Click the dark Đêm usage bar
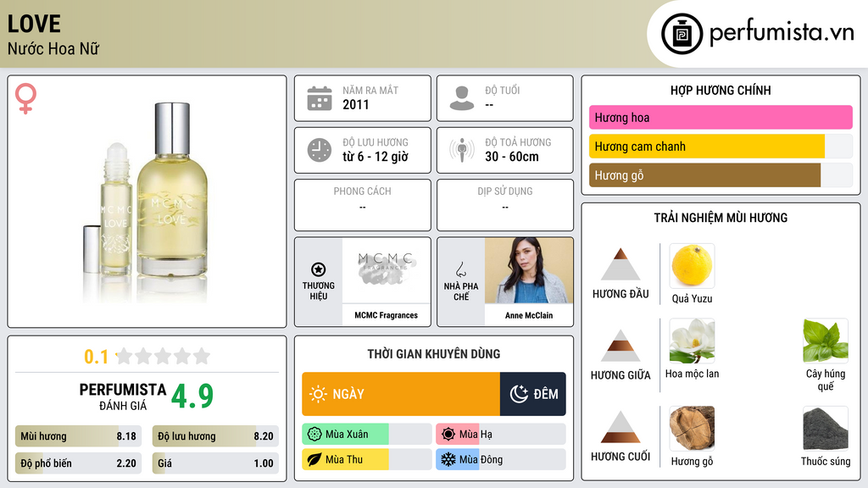 [533, 394]
